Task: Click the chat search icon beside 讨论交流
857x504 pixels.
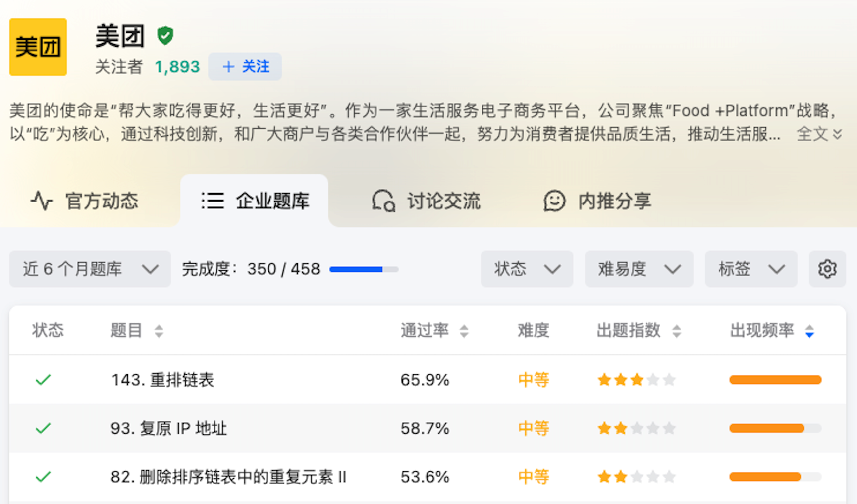Action: coord(383,201)
